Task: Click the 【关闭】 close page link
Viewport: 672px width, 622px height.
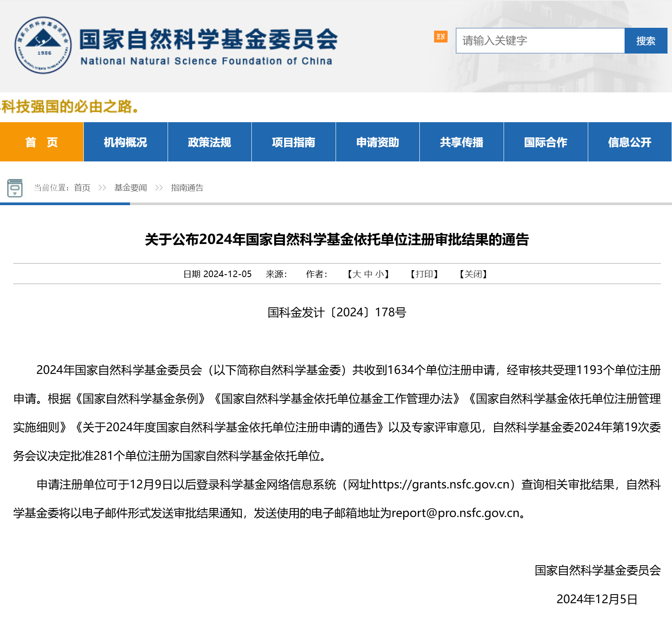Action: (x=473, y=274)
